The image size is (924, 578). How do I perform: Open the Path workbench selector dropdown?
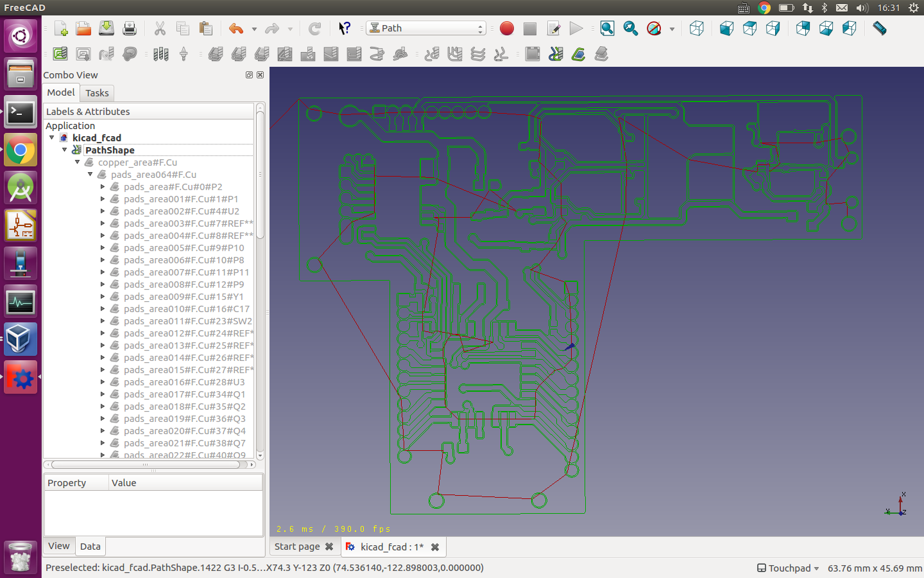(x=426, y=28)
